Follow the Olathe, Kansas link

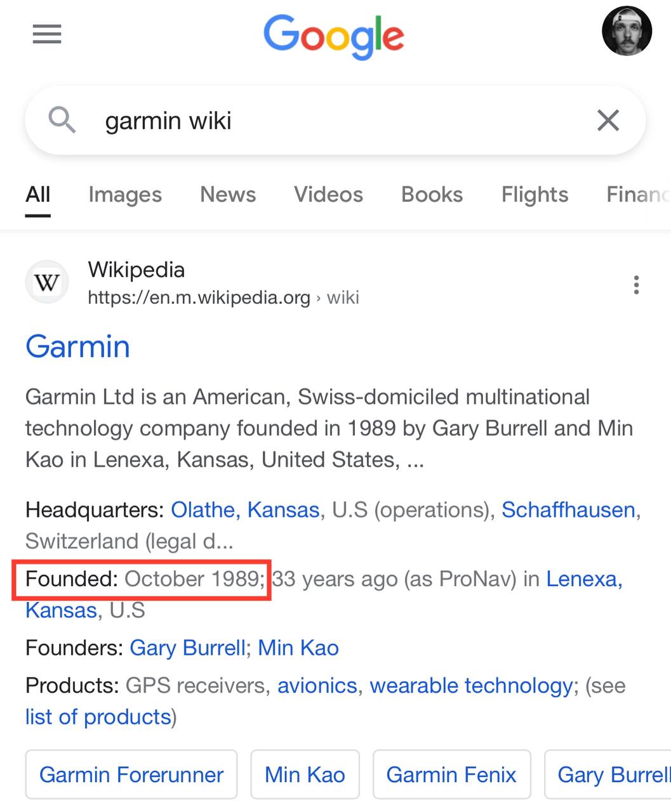pos(245,510)
